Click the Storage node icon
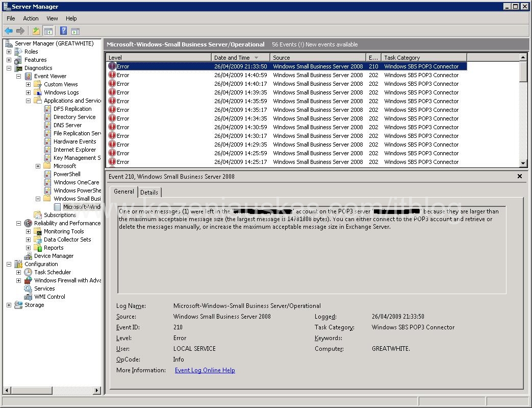This screenshot has width=532, height=408. coord(18,305)
